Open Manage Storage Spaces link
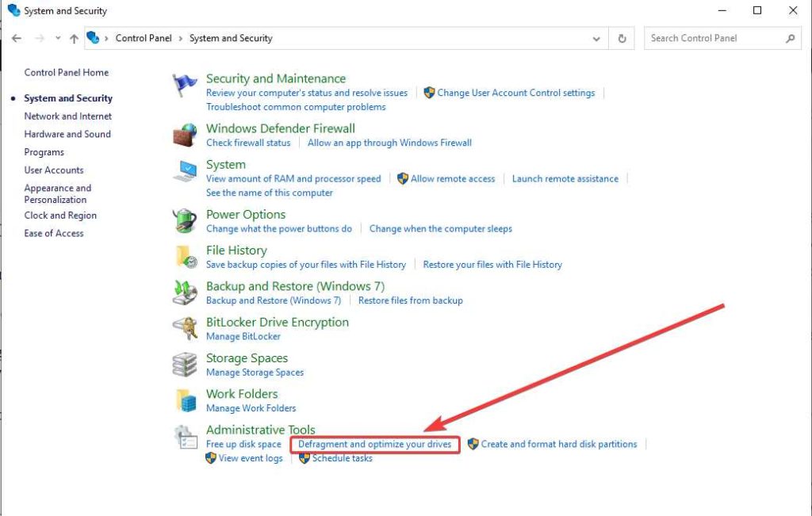This screenshot has width=812, height=516. click(255, 373)
